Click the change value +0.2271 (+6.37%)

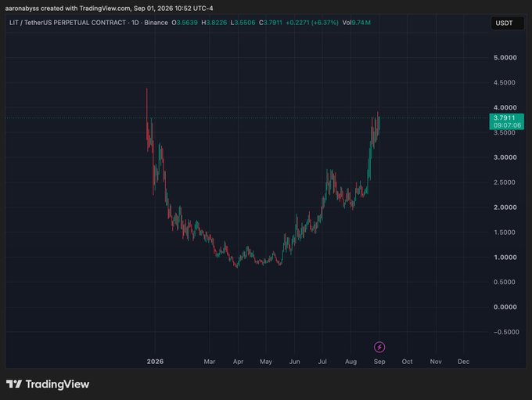pyautogui.click(x=312, y=23)
